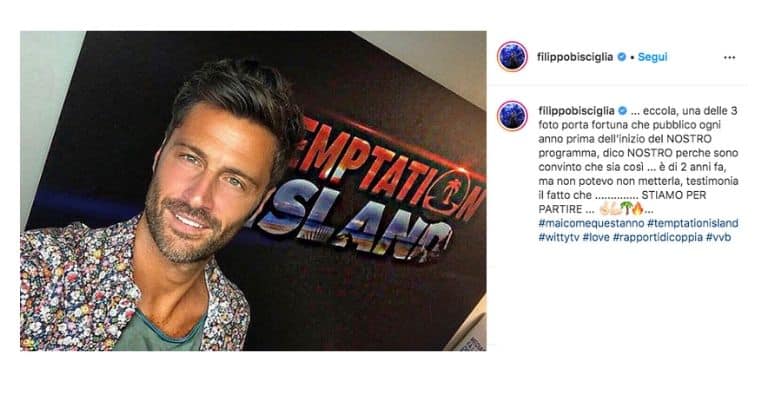Click the Segui follow button
Image resolution: width=768 pixels, height=400 pixels.
pyautogui.click(x=652, y=57)
